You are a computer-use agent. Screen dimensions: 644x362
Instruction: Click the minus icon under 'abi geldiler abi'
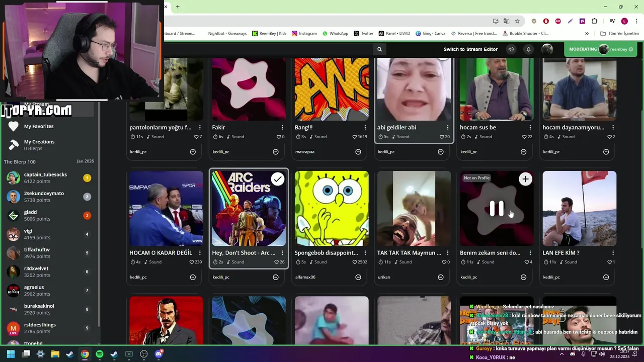pyautogui.click(x=440, y=152)
